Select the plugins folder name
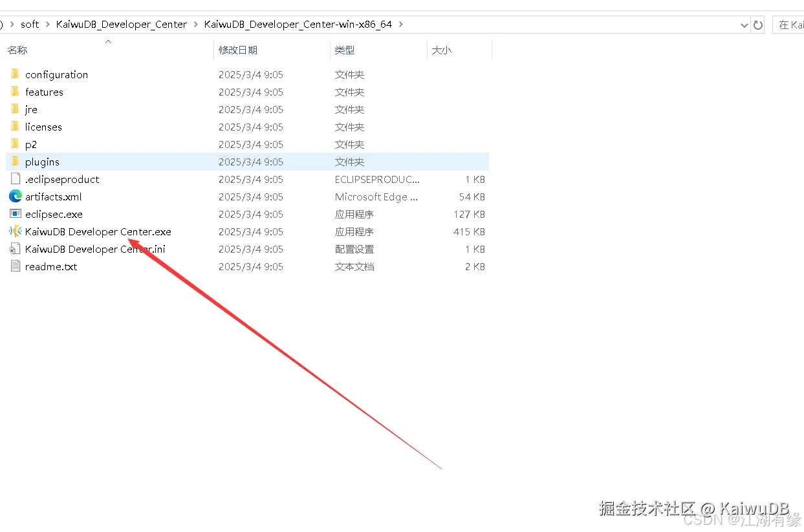This screenshot has width=804, height=532. pos(42,162)
